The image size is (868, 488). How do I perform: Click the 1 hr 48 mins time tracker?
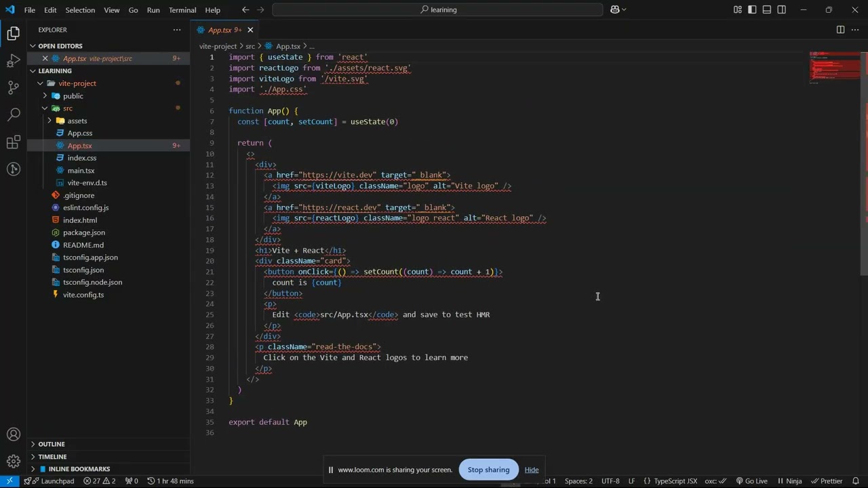pyautogui.click(x=171, y=481)
